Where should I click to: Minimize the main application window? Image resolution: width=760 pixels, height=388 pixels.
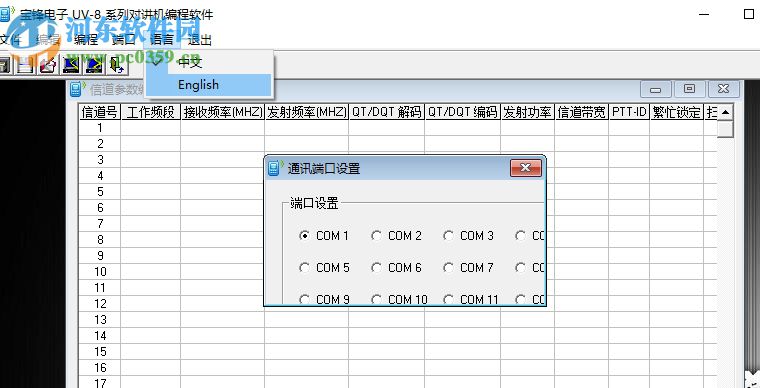coord(704,14)
